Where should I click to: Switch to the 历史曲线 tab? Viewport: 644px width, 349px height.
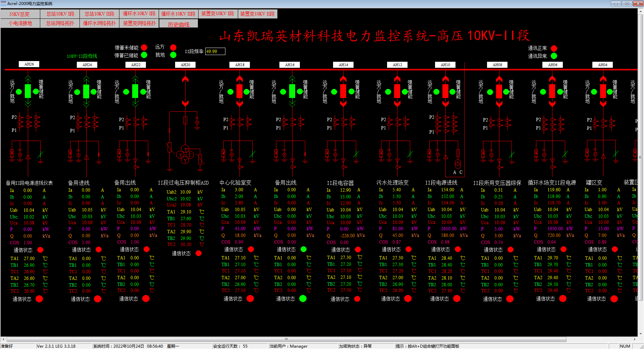click(178, 24)
